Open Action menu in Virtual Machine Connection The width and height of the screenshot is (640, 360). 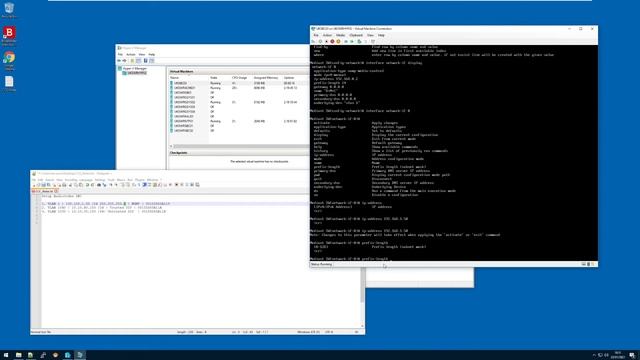pyautogui.click(x=327, y=35)
